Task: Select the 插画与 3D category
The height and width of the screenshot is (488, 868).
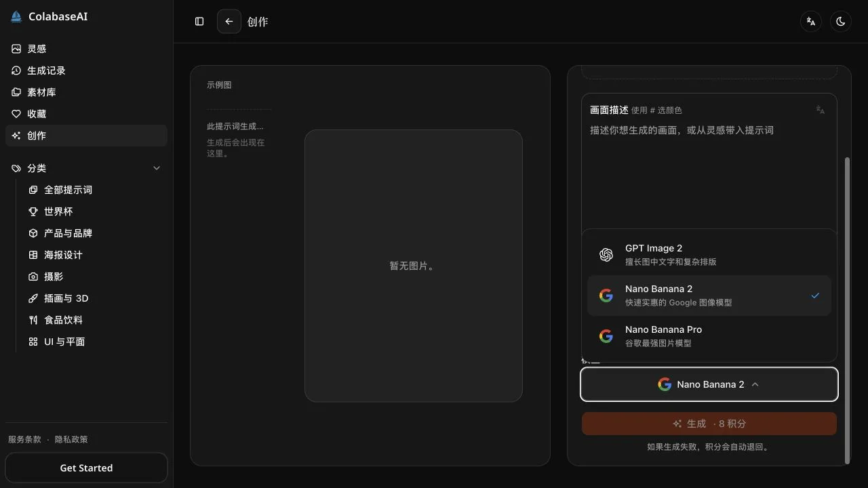Action: 95,298
